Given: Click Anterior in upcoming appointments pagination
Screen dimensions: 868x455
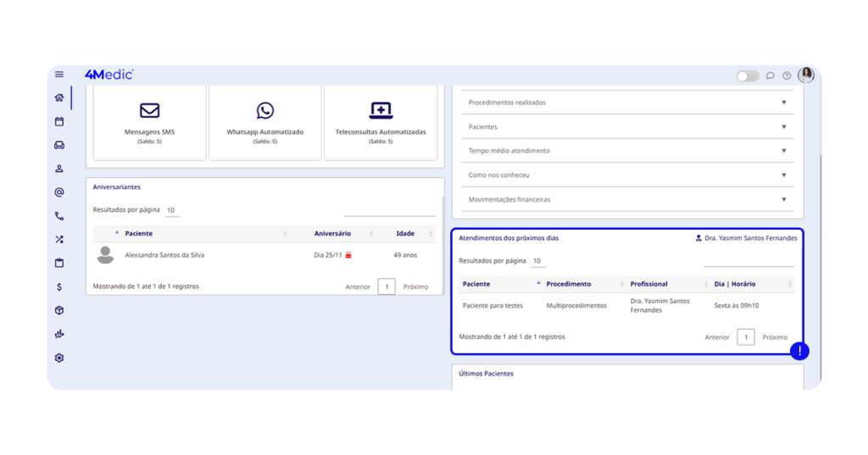Looking at the screenshot, I should 717,337.
